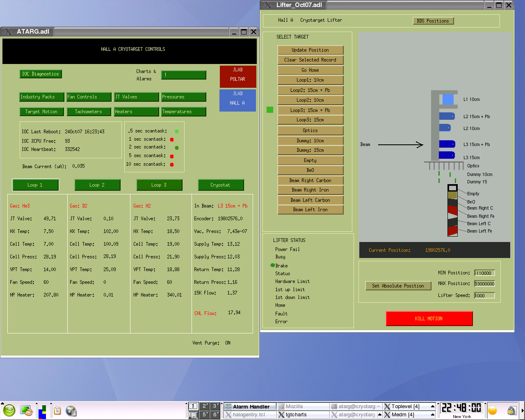This screenshot has width=525, height=420.
Task: Click BDS Positions in Lifter window
Action: 433,21
